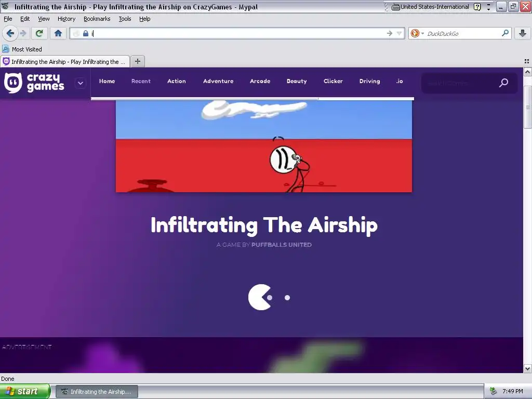
Task: Open the View menu
Action: point(44,19)
